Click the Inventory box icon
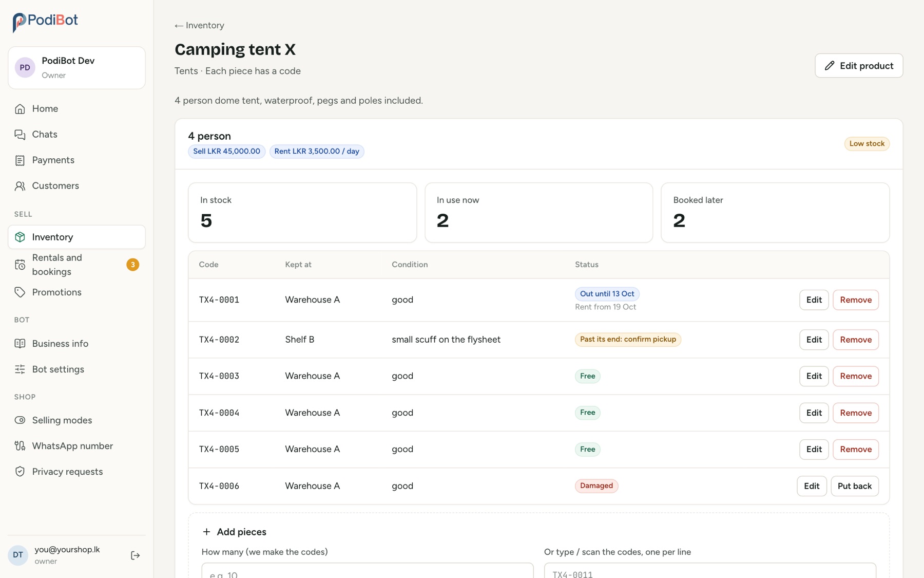The width and height of the screenshot is (924, 578). click(x=20, y=237)
